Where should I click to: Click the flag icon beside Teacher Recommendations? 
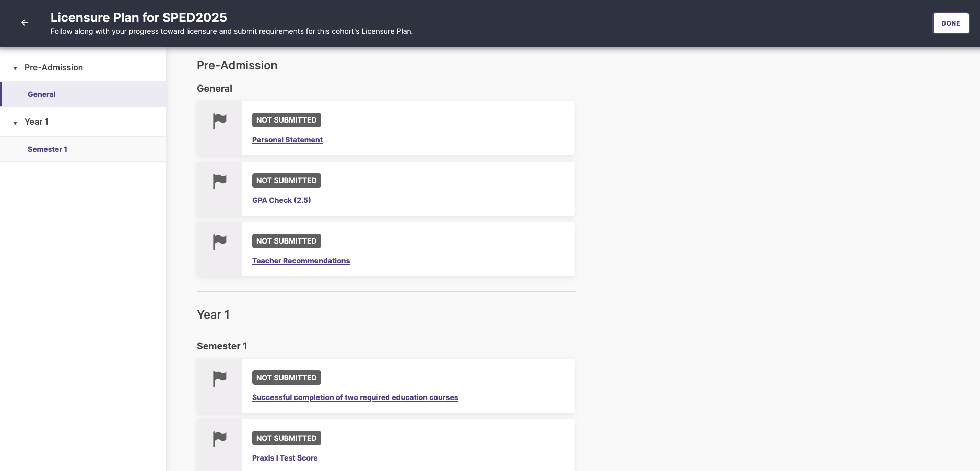pyautogui.click(x=220, y=242)
